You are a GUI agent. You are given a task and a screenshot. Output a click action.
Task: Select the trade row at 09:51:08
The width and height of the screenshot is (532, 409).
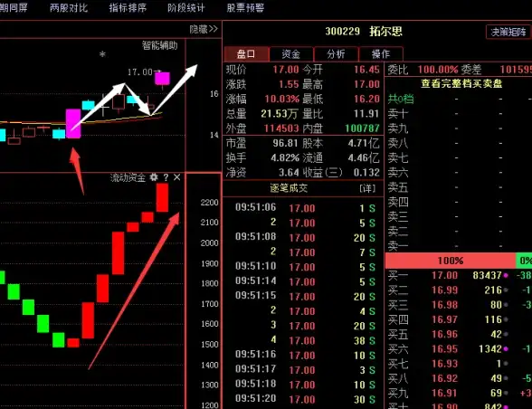(303, 237)
